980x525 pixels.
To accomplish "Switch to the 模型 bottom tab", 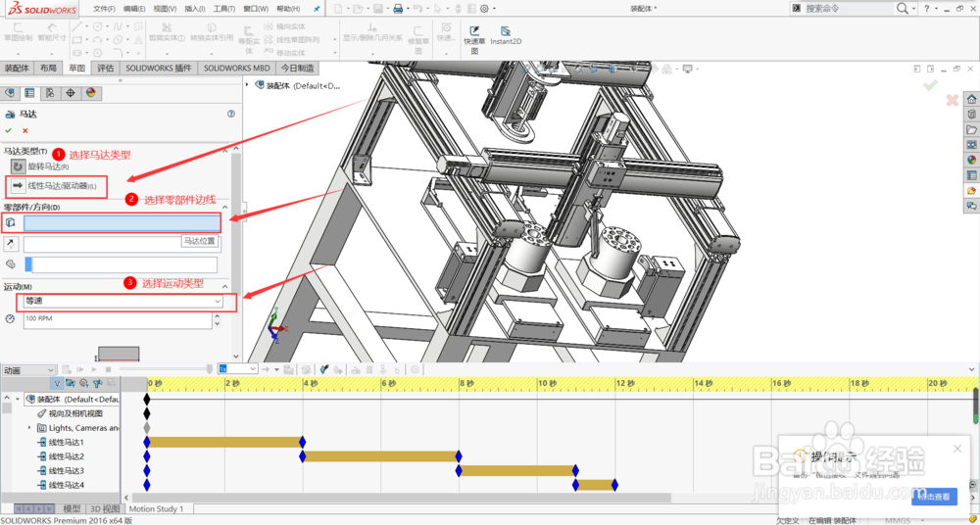I will pyautogui.click(x=72, y=508).
